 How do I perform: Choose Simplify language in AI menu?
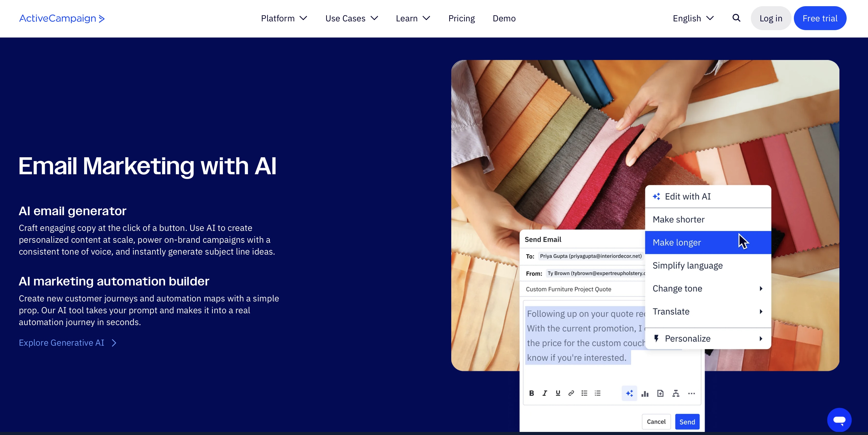point(687,266)
